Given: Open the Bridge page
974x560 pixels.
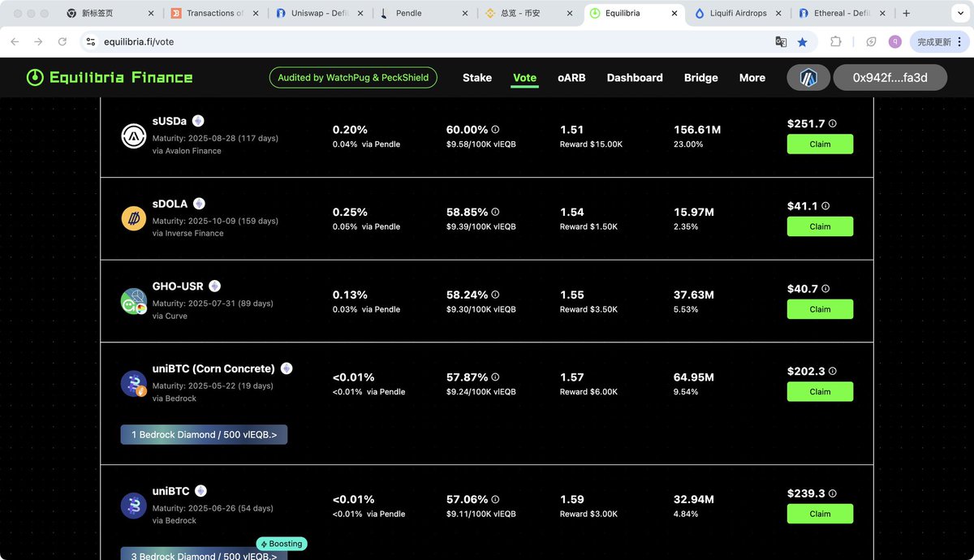Looking at the screenshot, I should 701,78.
